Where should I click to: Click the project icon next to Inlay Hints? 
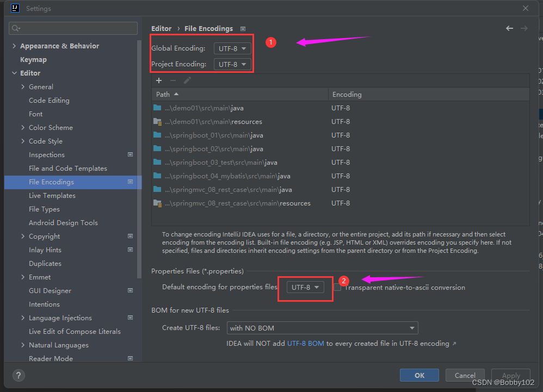pyautogui.click(x=130, y=250)
